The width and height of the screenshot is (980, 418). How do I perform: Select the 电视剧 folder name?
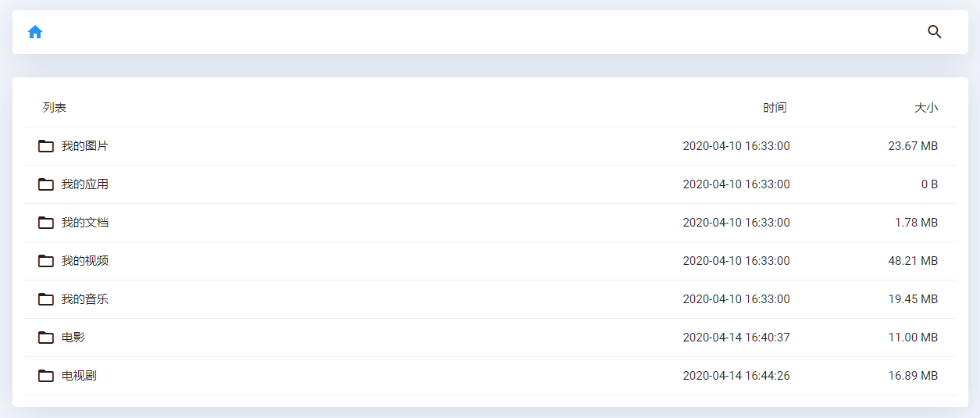click(79, 376)
